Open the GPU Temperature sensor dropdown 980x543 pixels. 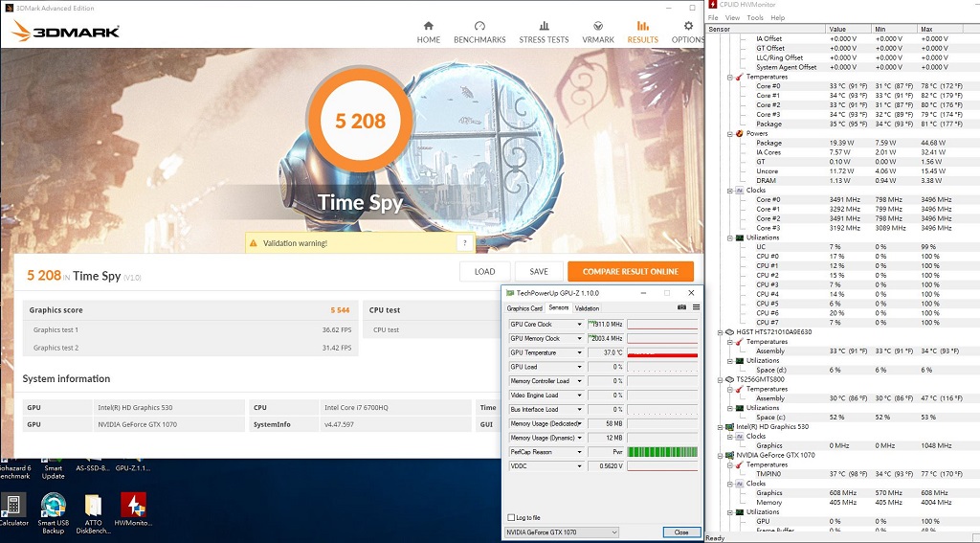click(x=579, y=352)
